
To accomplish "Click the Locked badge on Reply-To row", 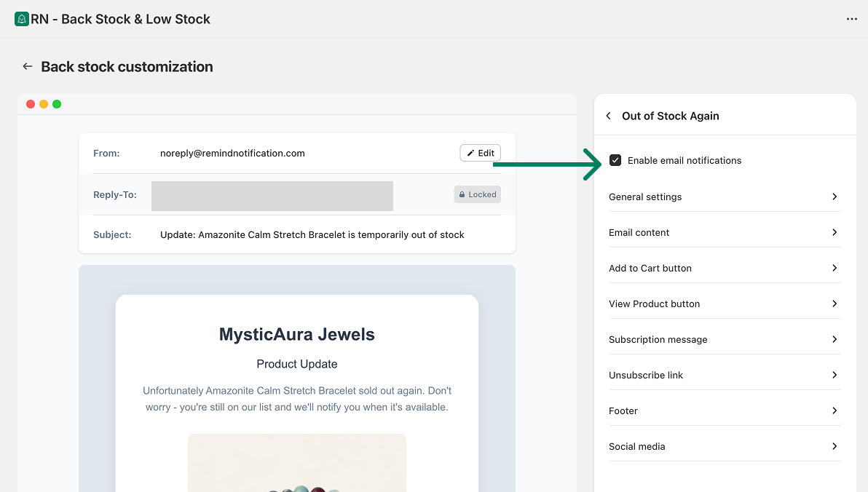I will point(478,194).
